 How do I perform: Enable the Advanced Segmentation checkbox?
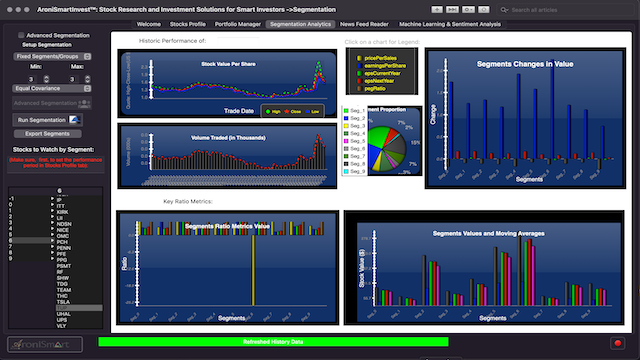point(21,36)
